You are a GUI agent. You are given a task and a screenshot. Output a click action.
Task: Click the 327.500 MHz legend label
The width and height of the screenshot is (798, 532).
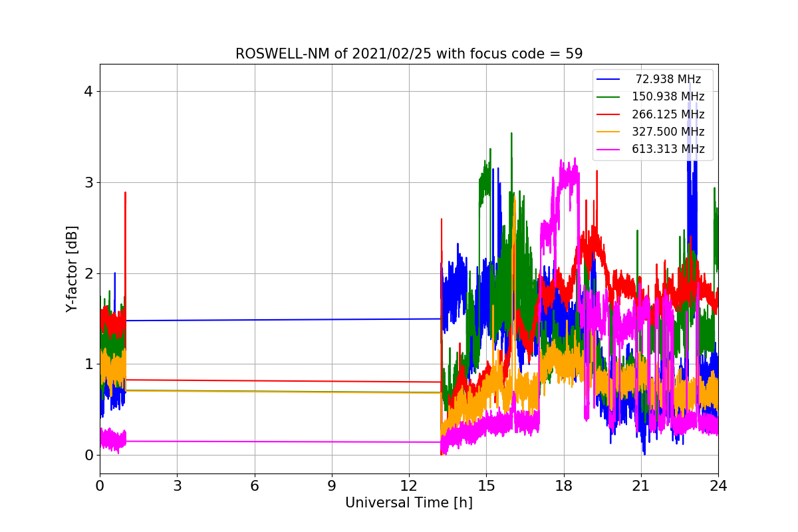tap(668, 132)
